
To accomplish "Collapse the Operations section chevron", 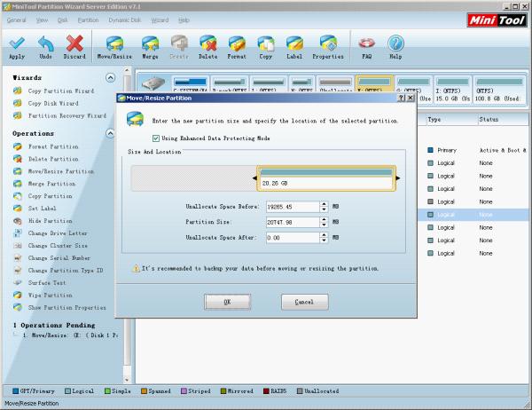I will 110,133.
